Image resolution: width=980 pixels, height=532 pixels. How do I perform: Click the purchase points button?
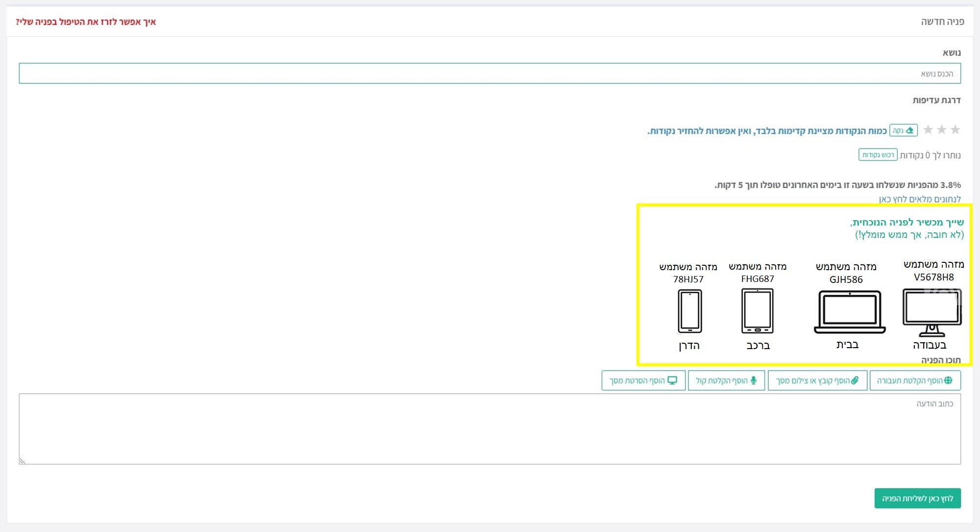pyautogui.click(x=878, y=155)
